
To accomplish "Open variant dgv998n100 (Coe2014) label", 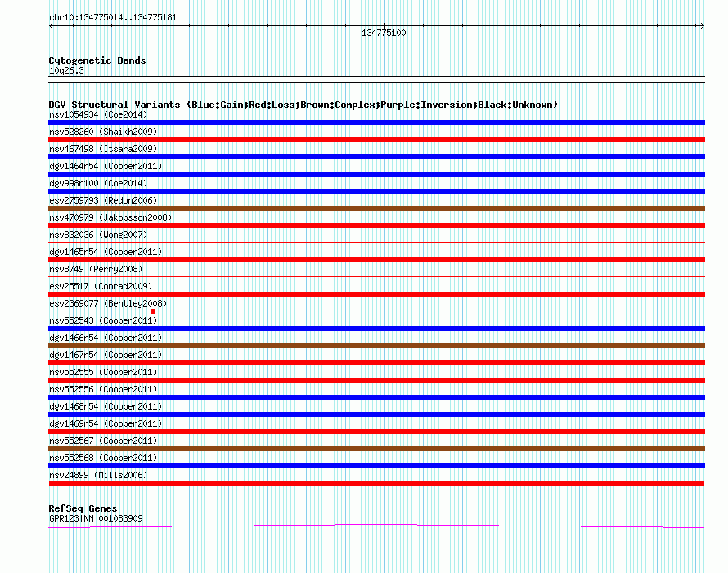I will (98, 183).
